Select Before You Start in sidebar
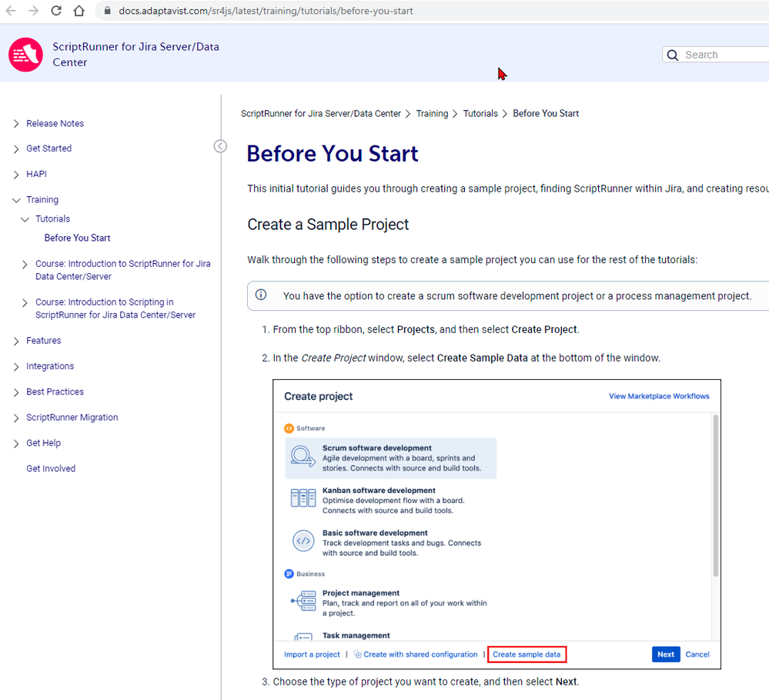The height and width of the screenshot is (700, 769). point(78,238)
